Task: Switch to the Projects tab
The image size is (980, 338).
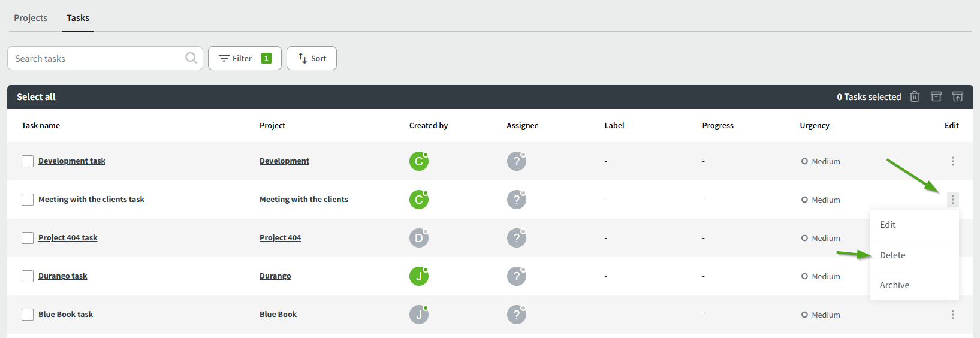Action: coord(31,18)
